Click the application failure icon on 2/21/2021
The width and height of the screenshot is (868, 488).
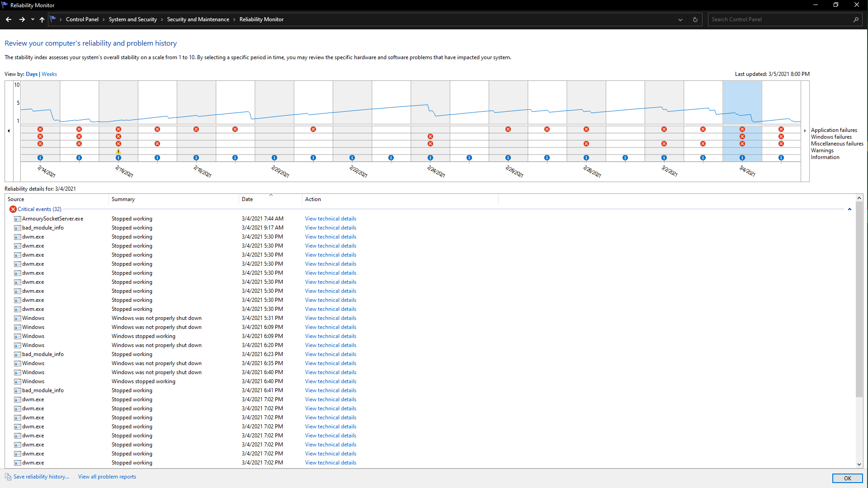[x=313, y=129]
